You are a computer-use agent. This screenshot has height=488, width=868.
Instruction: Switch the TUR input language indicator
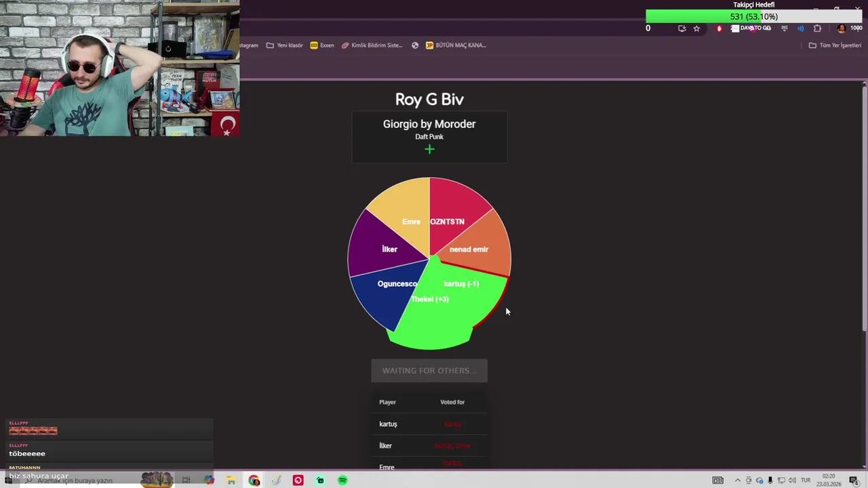coord(806,481)
